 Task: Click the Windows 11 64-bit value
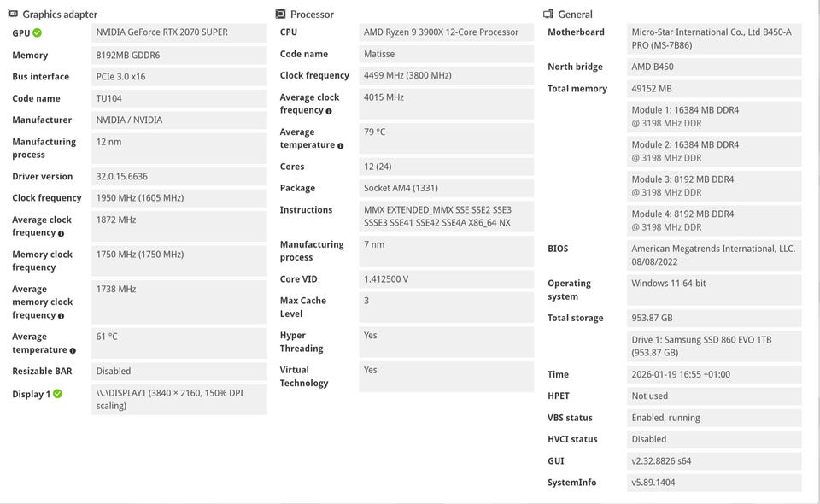pos(714,290)
